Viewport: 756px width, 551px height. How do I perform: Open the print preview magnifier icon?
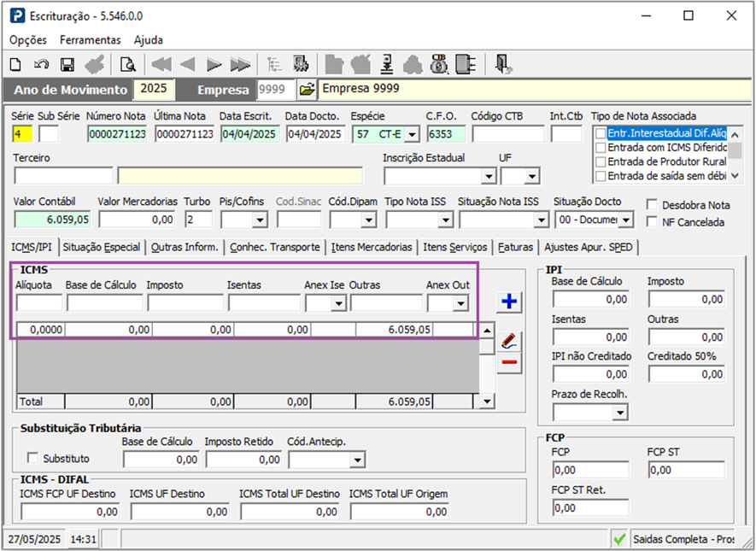(x=128, y=64)
